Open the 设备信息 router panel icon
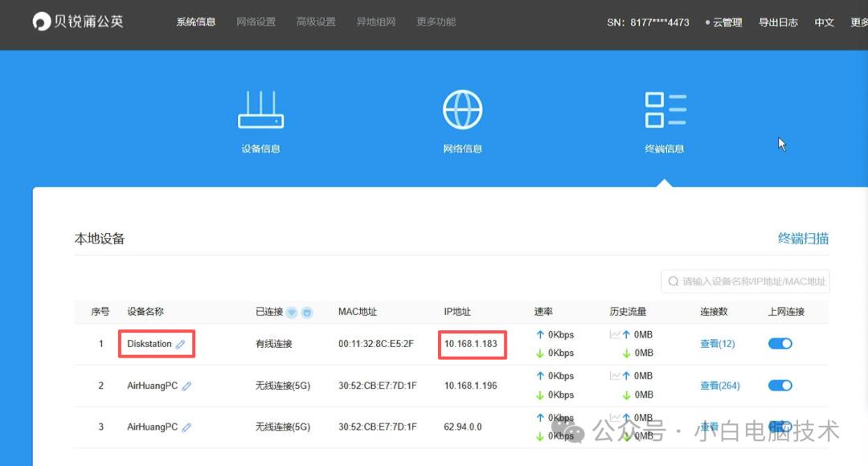 click(x=260, y=110)
